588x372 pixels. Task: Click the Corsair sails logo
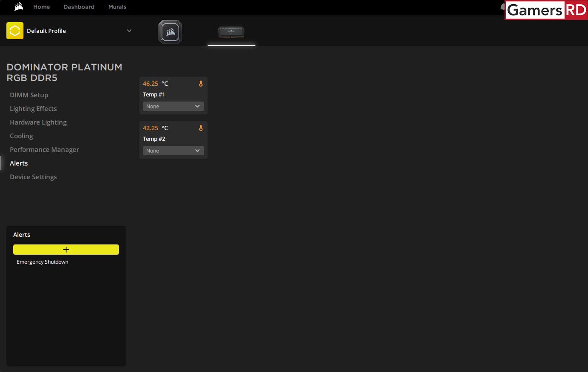18,6
